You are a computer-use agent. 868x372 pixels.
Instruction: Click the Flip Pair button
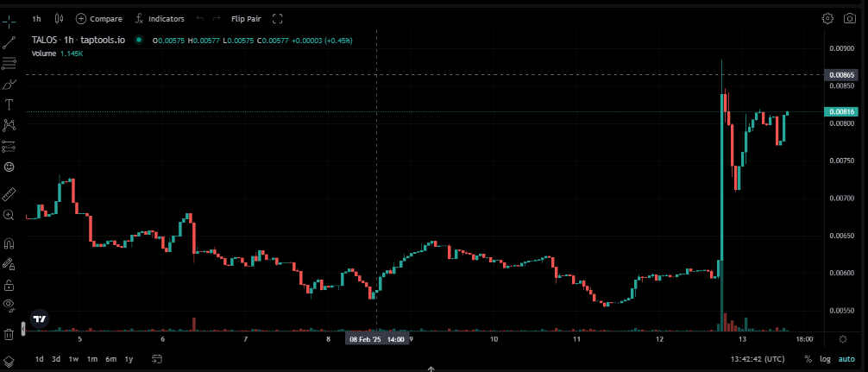(x=246, y=19)
